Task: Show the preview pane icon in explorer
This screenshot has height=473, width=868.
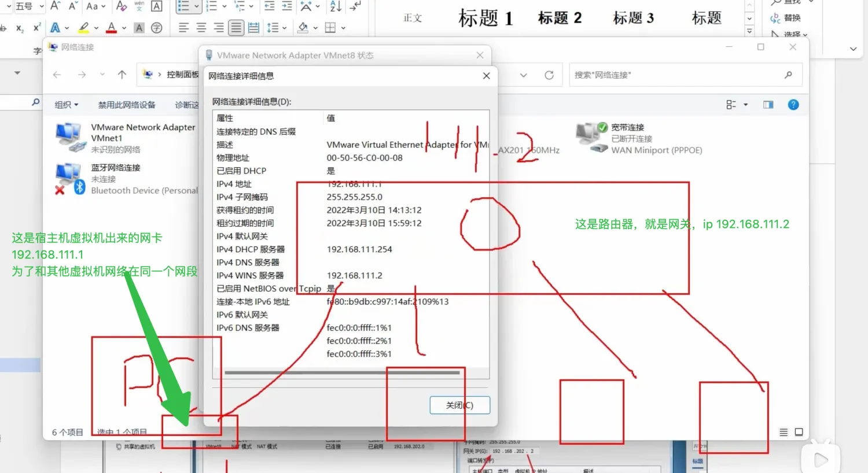Action: pos(768,105)
